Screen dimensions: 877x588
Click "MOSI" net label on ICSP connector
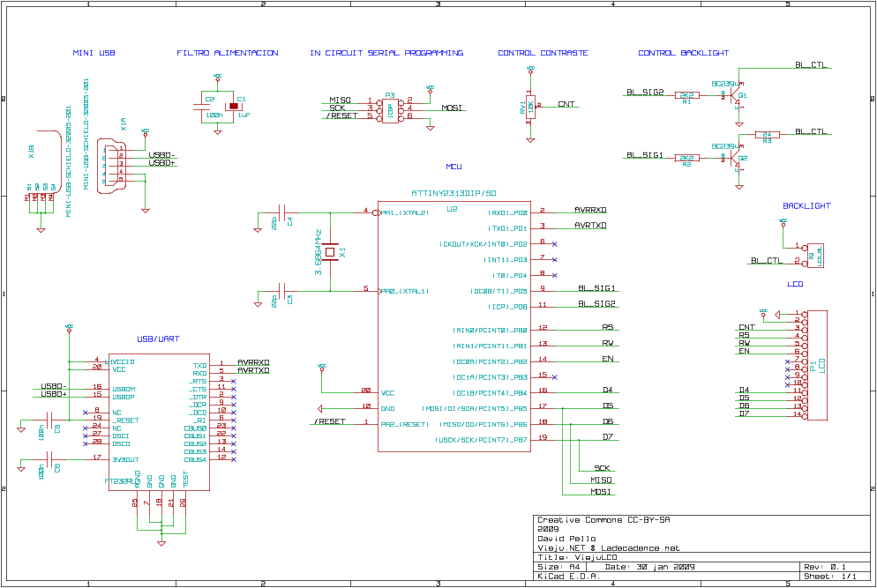click(452, 108)
